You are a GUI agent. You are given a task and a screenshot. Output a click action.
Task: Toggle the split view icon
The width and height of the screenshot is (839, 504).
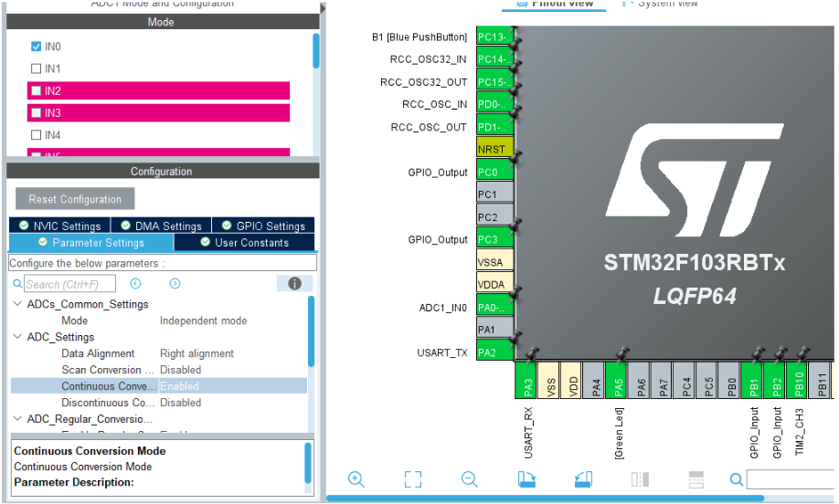coord(640,478)
